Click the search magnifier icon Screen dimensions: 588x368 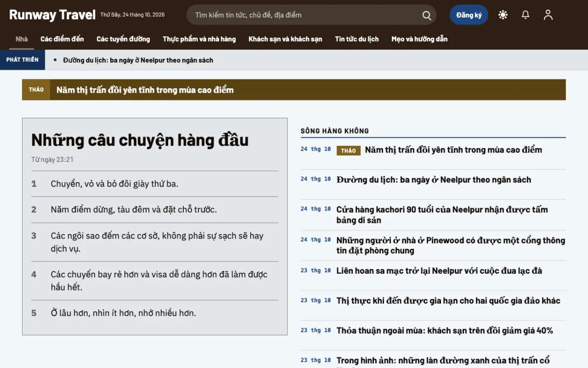click(x=427, y=15)
